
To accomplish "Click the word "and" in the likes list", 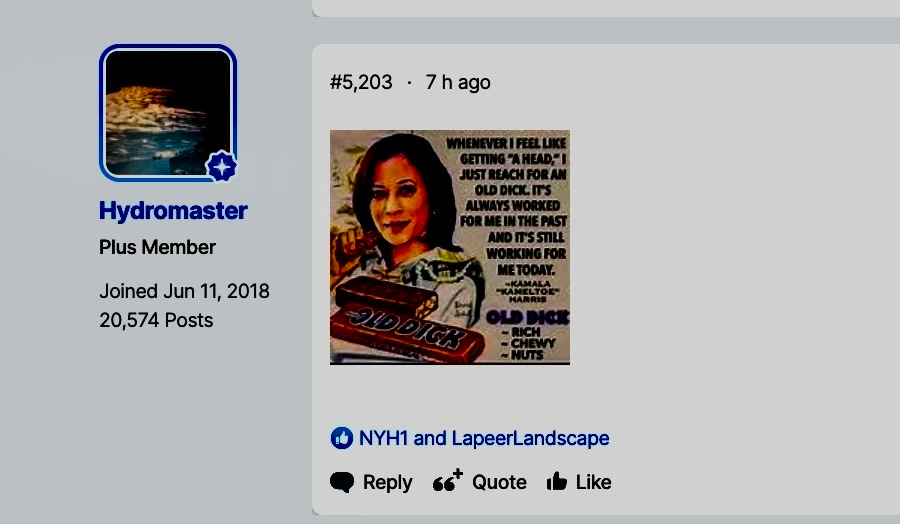I will tap(429, 438).
